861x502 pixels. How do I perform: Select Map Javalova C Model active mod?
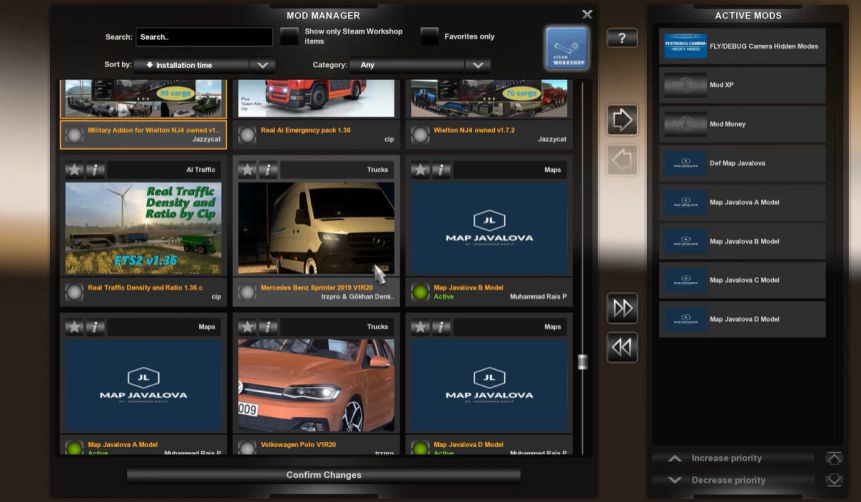click(742, 280)
